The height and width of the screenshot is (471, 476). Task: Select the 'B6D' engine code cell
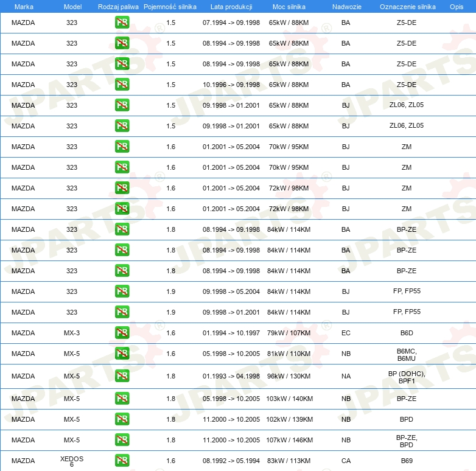click(407, 333)
